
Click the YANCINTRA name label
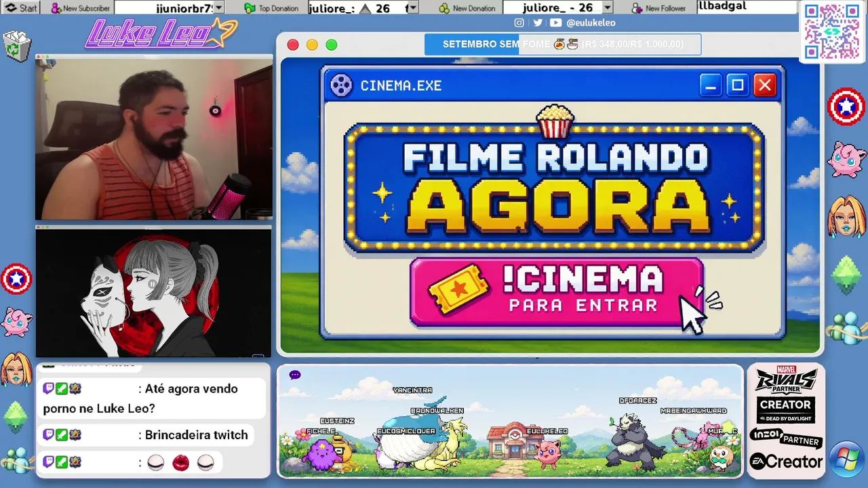pos(412,390)
